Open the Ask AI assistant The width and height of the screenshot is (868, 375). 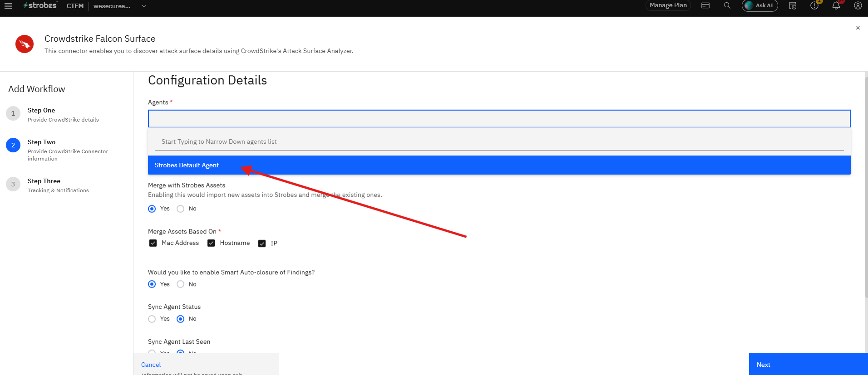760,5
